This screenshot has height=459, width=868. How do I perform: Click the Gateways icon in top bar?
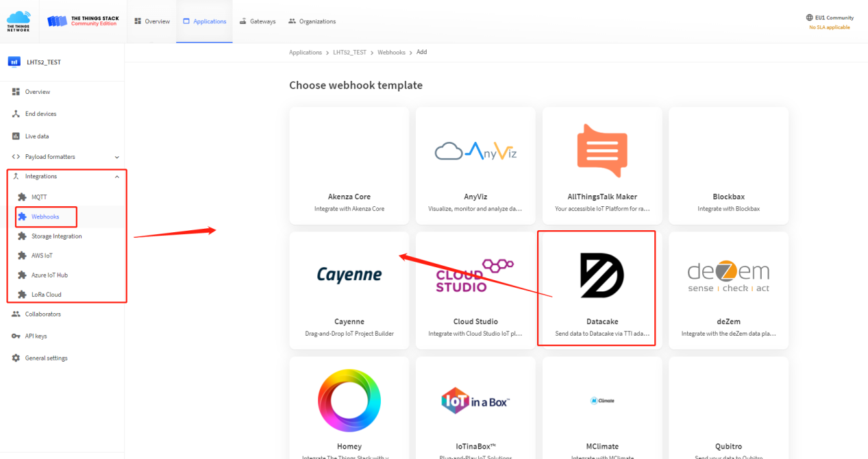pos(243,21)
